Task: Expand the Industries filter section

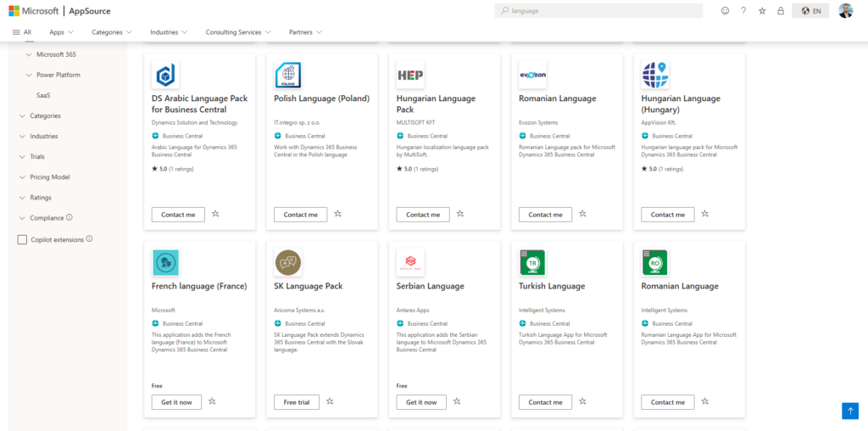Action: [x=22, y=137]
